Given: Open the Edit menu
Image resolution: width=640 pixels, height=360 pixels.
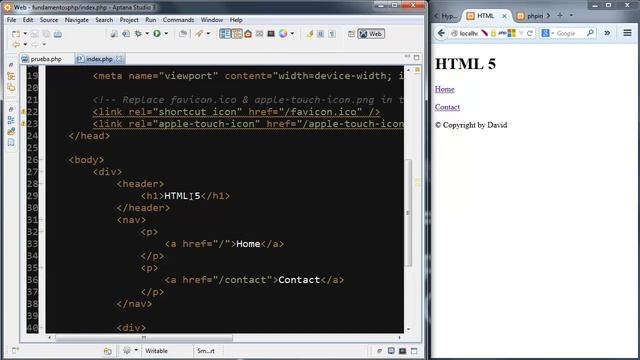Looking at the screenshot, I should point(28,20).
